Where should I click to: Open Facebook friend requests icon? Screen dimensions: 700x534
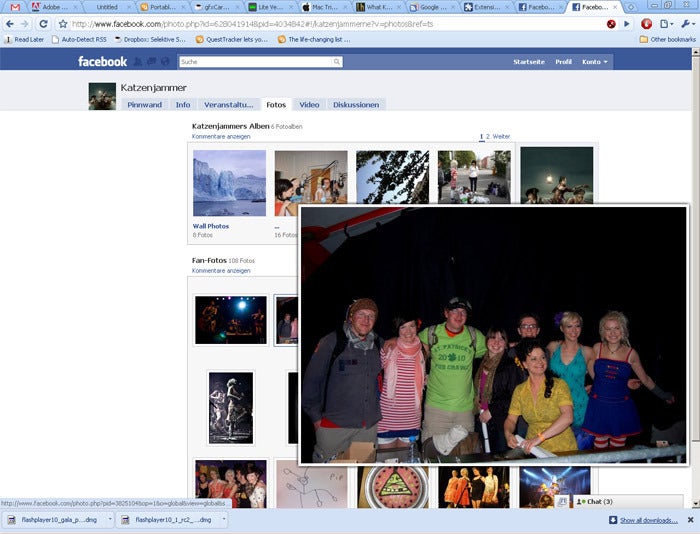click(x=138, y=61)
